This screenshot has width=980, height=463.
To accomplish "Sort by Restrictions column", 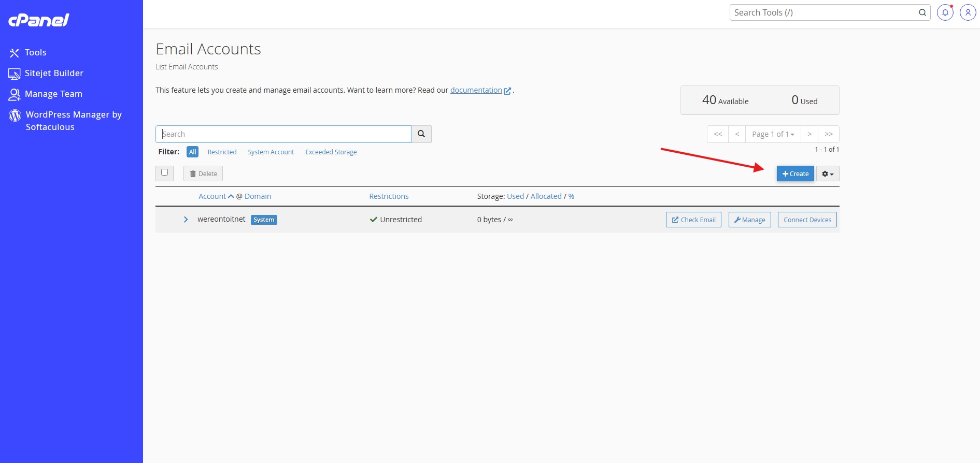I will tap(389, 196).
